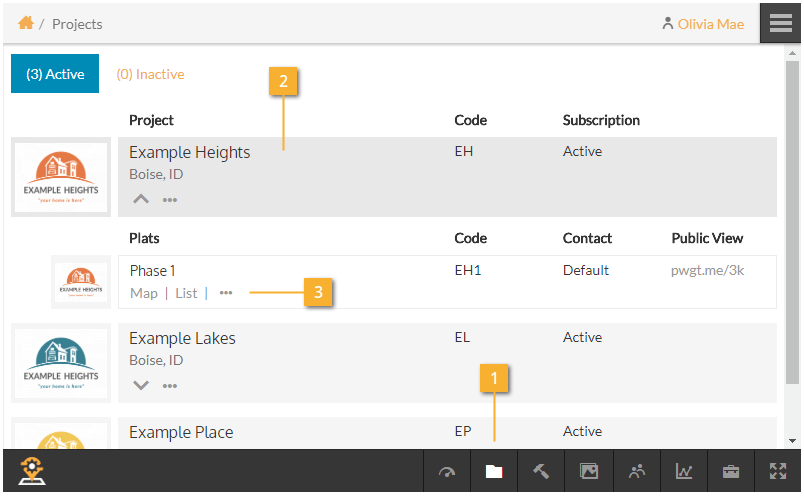Click the home icon in breadcrumb

click(26, 23)
